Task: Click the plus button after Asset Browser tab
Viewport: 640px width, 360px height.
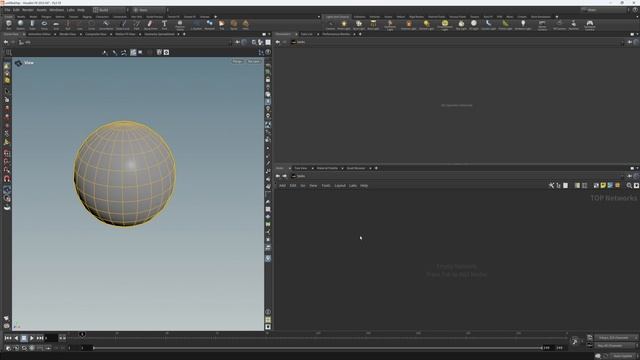Action: click(376, 168)
